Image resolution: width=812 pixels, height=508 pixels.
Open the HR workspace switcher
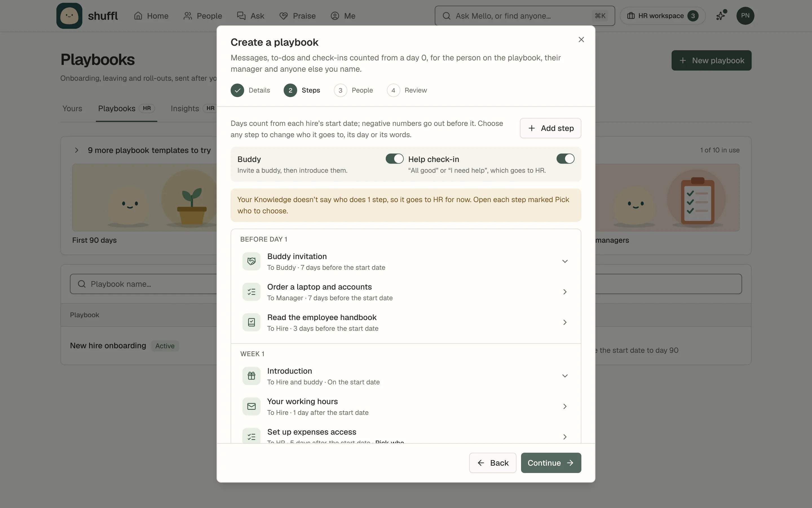[x=662, y=16]
